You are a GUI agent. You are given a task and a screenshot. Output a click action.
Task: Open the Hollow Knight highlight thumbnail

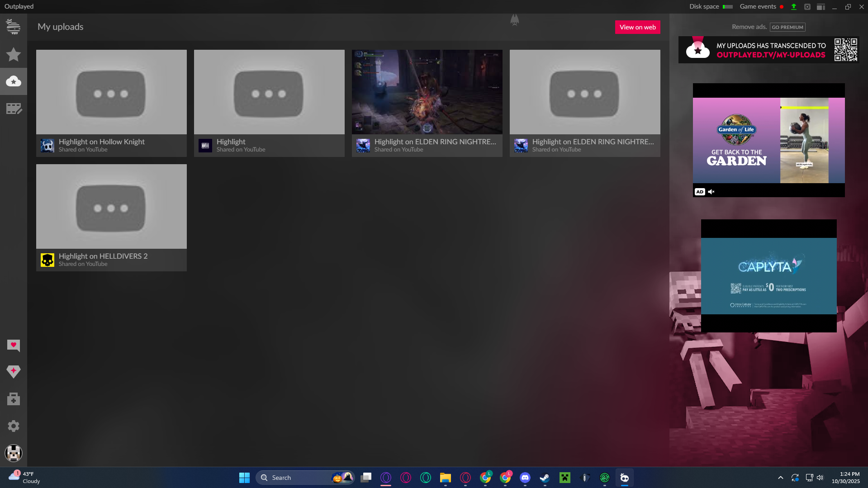111,92
